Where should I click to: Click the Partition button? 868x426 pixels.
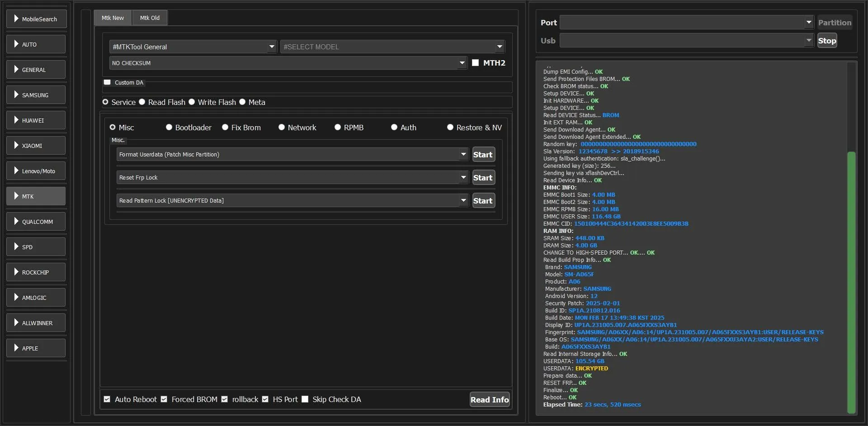[x=835, y=22]
